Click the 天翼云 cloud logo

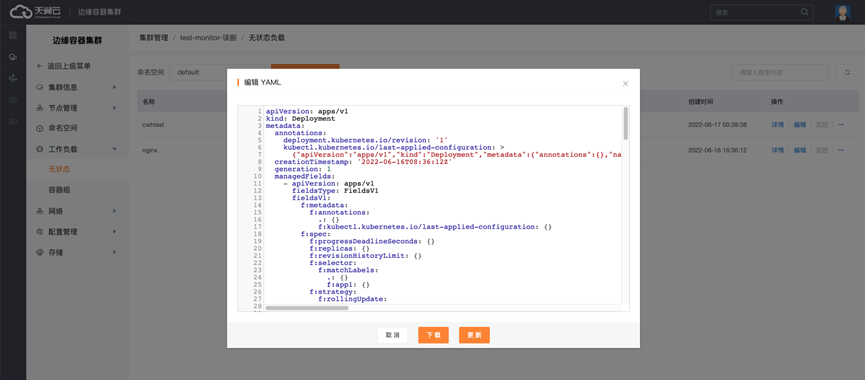coord(35,12)
